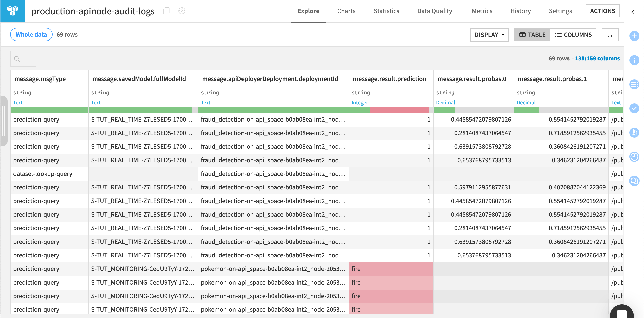Viewport: 644px width, 318px height.
Task: Open the navigator via the compass icon
Action: [x=182, y=11]
